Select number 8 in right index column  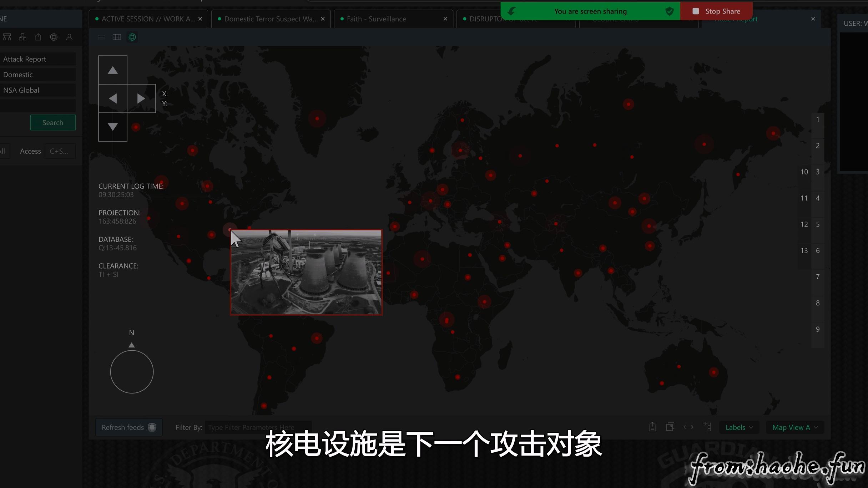click(x=818, y=303)
